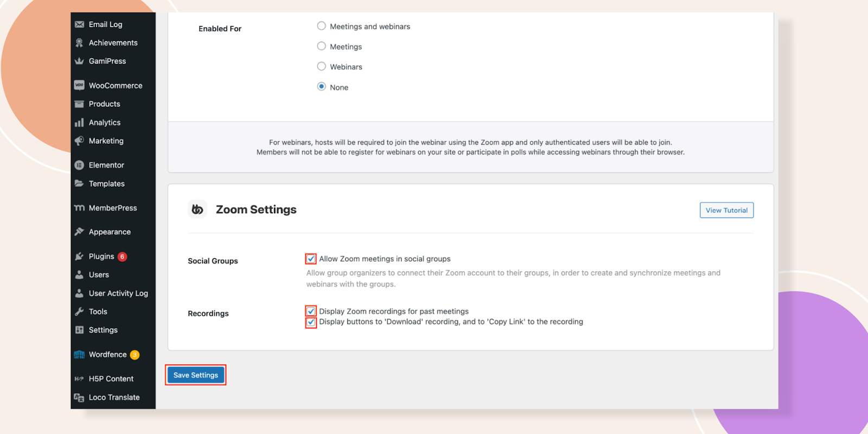Click the Settings sliders icon
The image size is (868, 434).
79,330
